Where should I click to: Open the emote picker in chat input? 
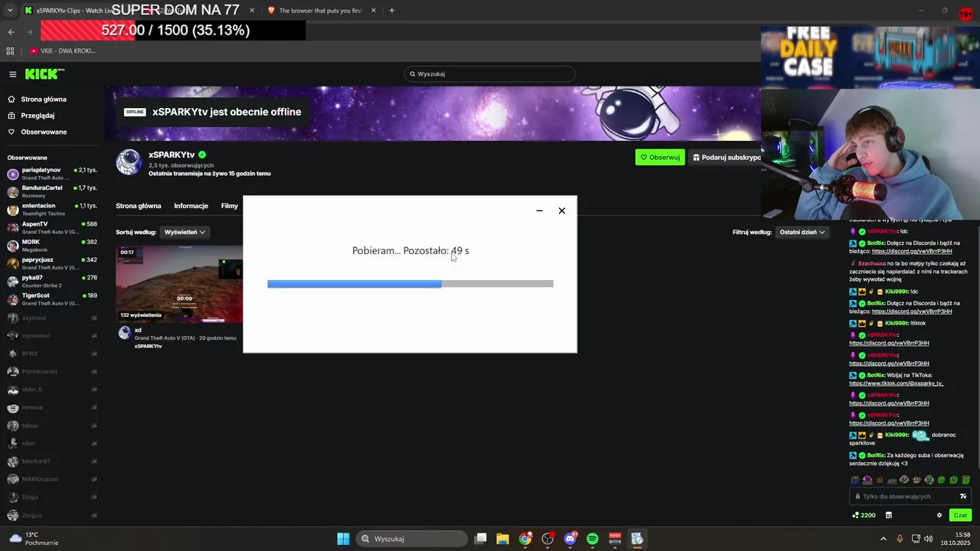click(963, 497)
